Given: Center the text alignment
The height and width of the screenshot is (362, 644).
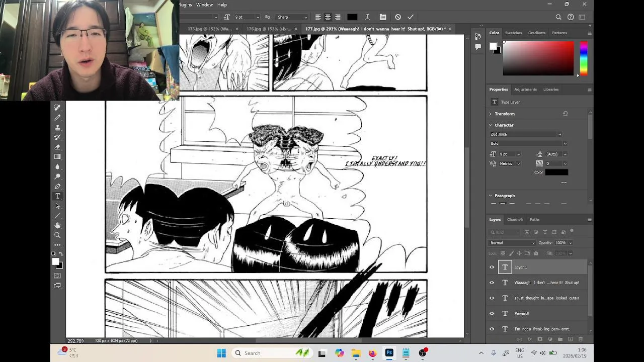Looking at the screenshot, I should (x=328, y=17).
